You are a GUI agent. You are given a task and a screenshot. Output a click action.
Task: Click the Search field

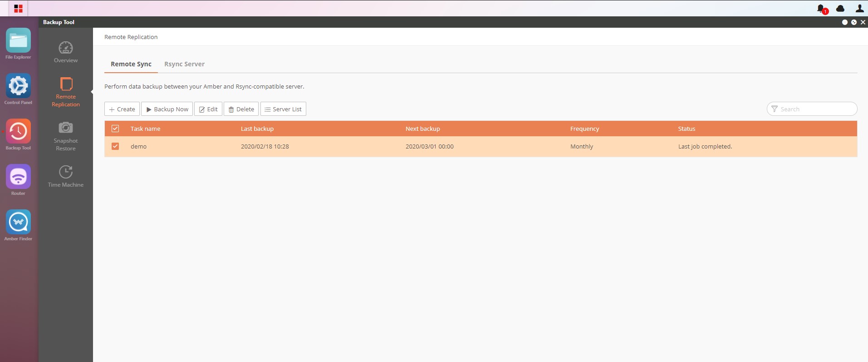(812, 109)
